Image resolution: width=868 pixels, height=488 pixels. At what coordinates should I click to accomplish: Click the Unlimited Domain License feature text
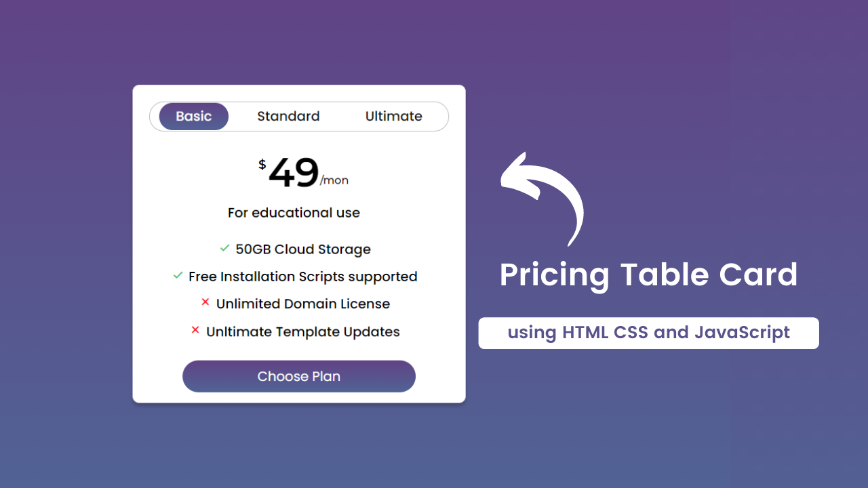(x=303, y=304)
